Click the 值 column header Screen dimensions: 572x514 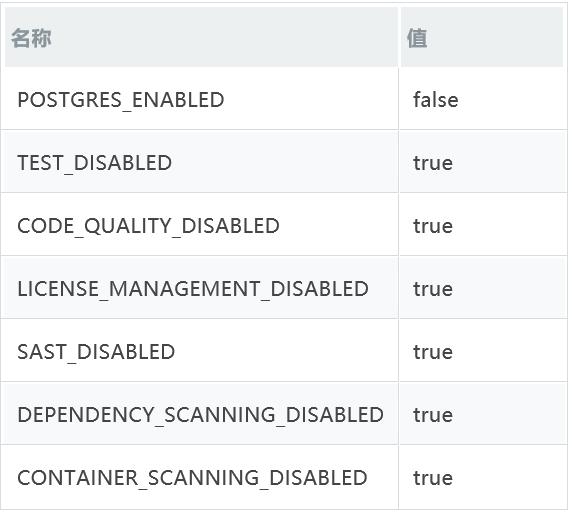pos(417,38)
